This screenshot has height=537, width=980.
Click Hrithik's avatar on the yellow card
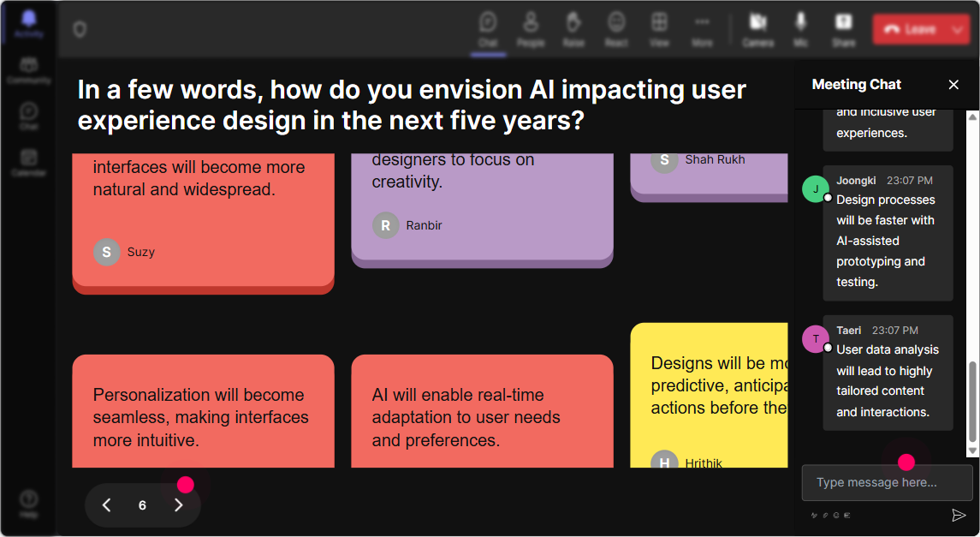click(664, 459)
